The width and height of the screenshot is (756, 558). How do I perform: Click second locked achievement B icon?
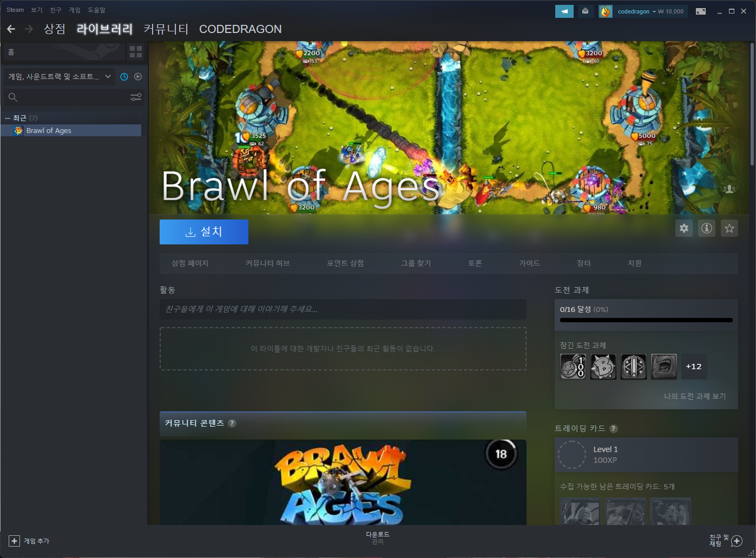pyautogui.click(x=603, y=367)
